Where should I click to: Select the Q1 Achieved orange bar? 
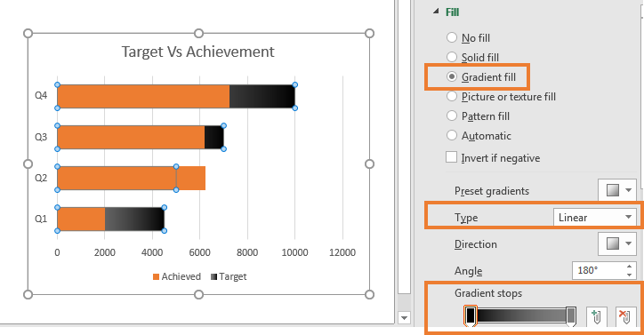pos(81,219)
